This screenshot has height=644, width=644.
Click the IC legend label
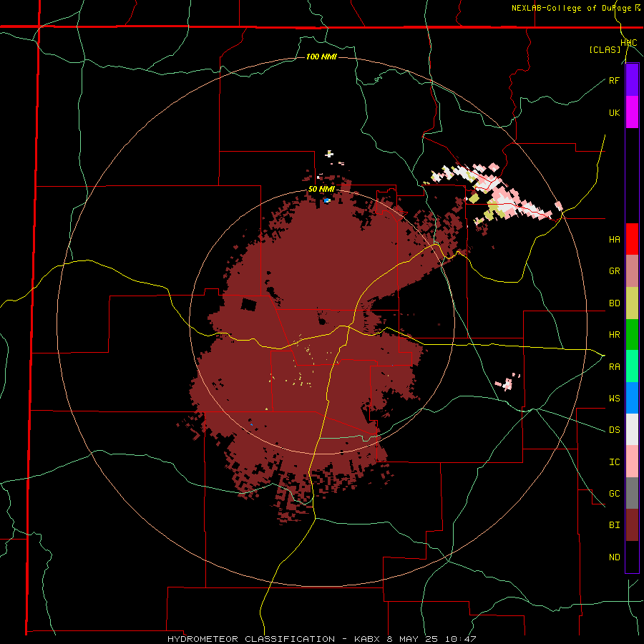(x=614, y=462)
